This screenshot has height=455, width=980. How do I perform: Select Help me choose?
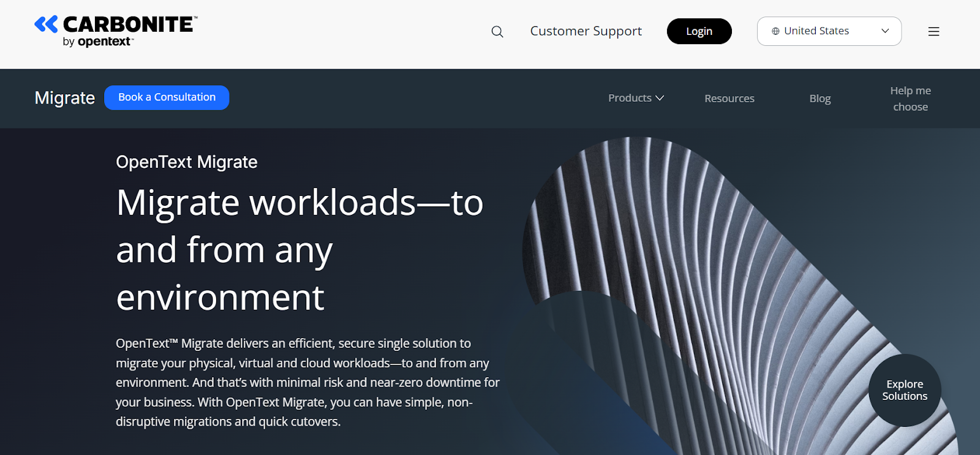coord(910,99)
